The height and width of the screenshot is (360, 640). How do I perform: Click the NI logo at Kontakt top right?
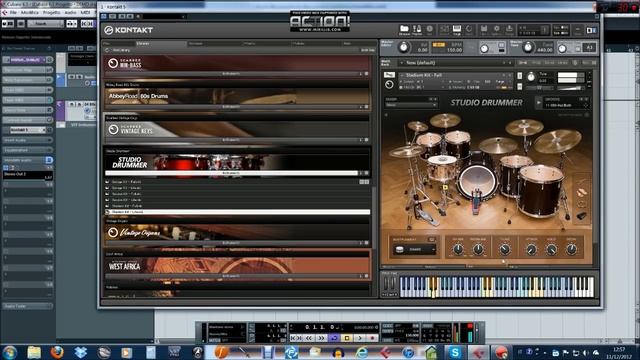591,30
